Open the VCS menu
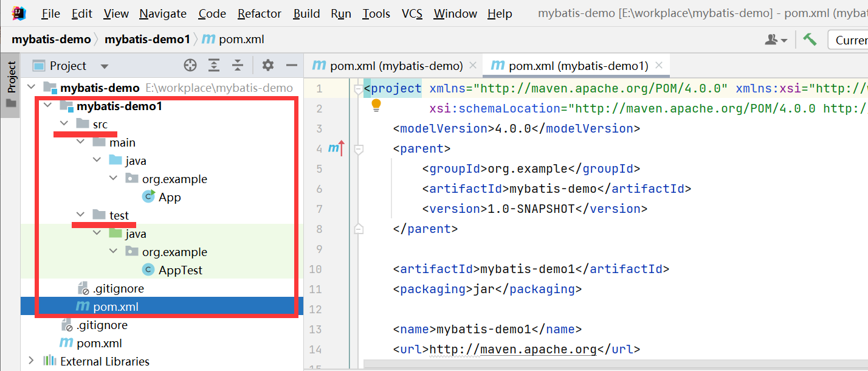This screenshot has height=371, width=868. 412,13
